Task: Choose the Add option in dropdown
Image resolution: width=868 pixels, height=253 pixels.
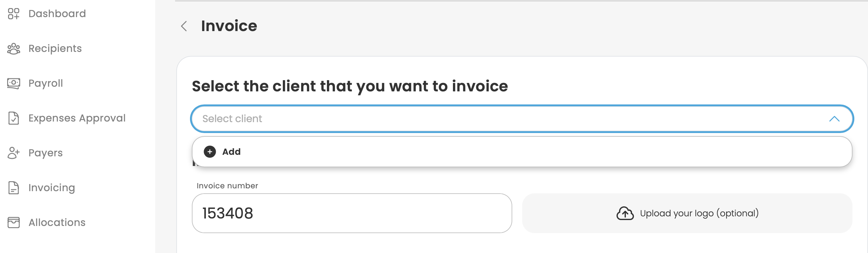Action: point(232,152)
